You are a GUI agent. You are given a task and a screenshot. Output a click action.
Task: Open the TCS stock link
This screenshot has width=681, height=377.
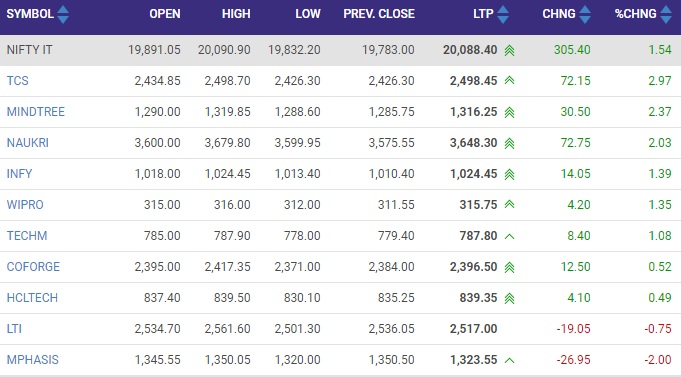coord(17,81)
